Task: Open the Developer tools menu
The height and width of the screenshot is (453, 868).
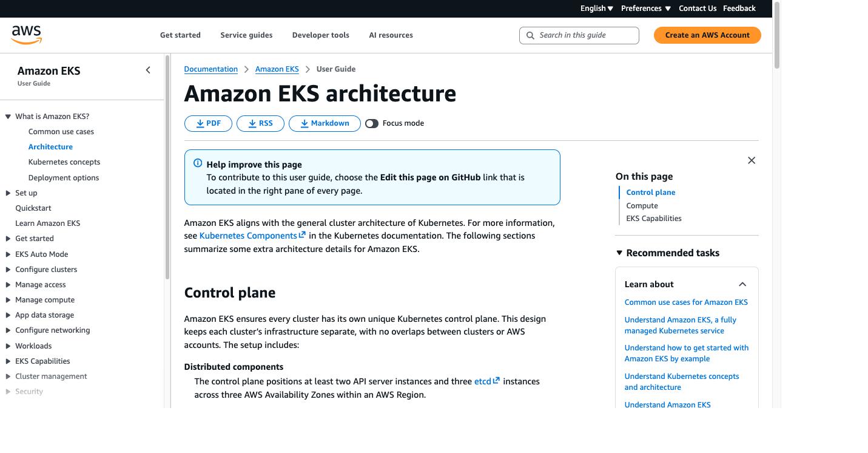Action: point(320,35)
